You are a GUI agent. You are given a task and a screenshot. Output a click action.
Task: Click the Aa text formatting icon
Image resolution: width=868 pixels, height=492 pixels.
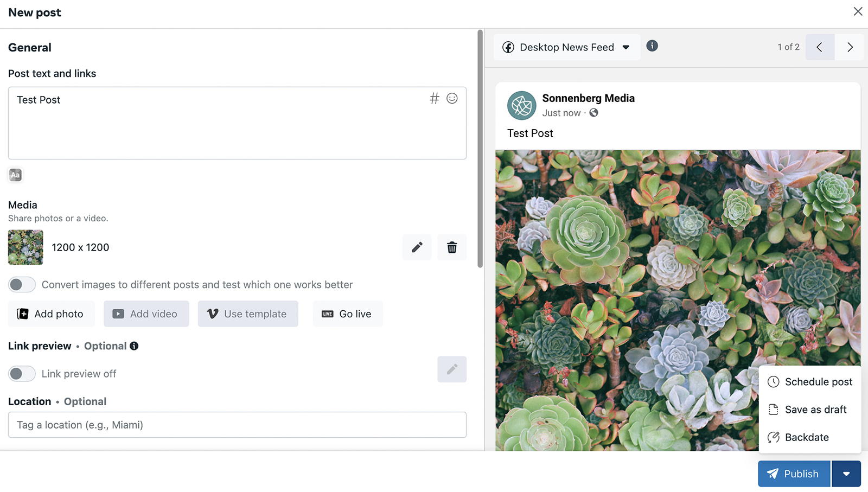(x=15, y=175)
